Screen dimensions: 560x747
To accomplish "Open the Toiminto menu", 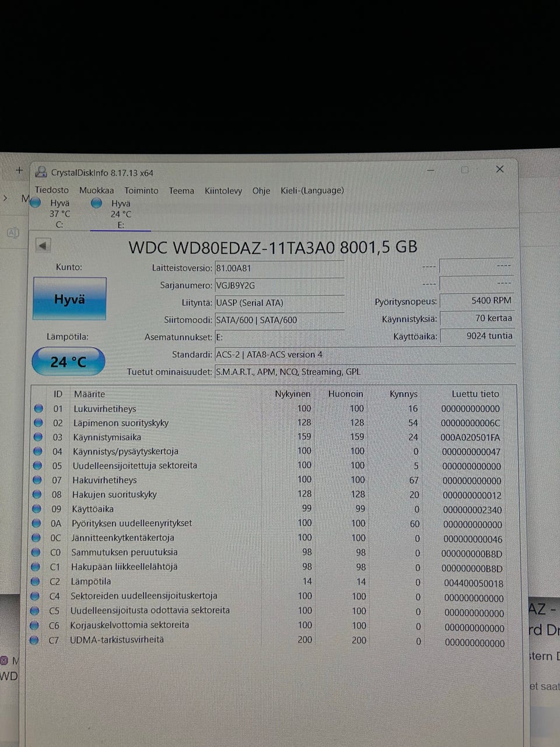I will coord(141,190).
